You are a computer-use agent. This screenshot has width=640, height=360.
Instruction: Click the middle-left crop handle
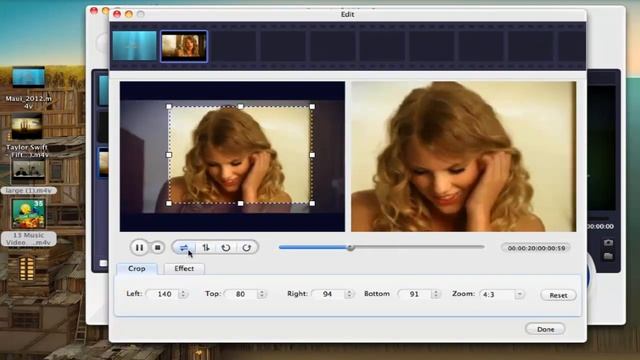[169, 155]
